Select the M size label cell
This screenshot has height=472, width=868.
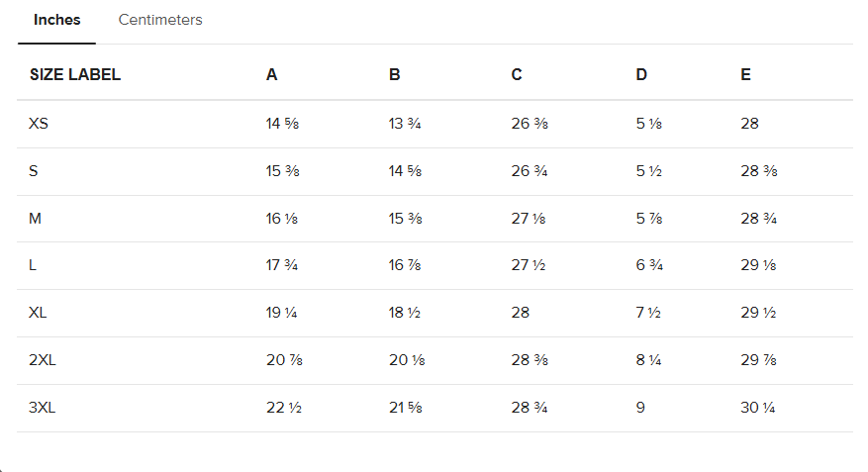pos(35,219)
